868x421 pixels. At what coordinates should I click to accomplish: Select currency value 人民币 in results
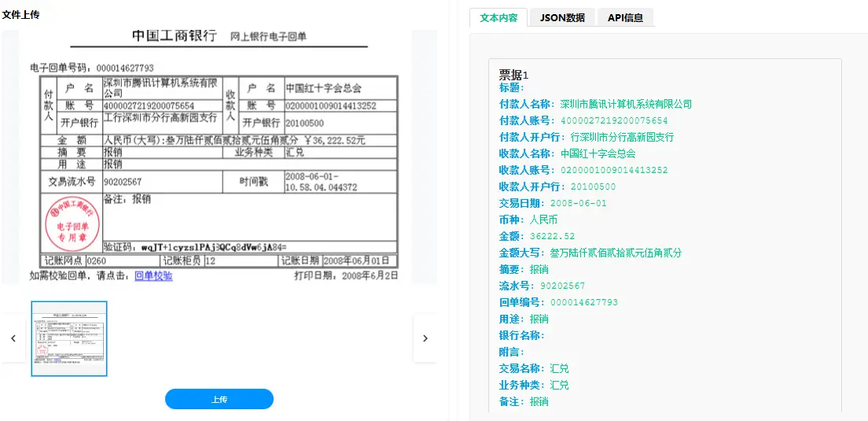tap(543, 220)
